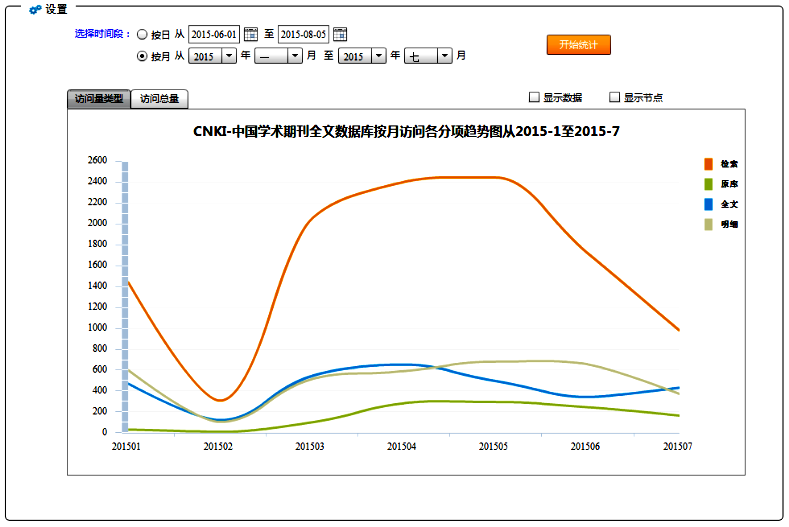Open the end date calendar picker
The width and height of the screenshot is (789, 527).
click(340, 34)
